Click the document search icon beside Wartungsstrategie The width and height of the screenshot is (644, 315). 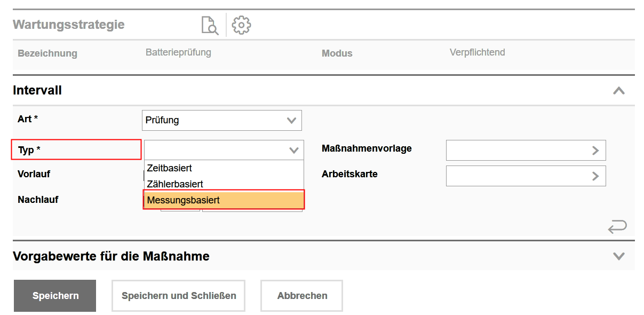(209, 25)
